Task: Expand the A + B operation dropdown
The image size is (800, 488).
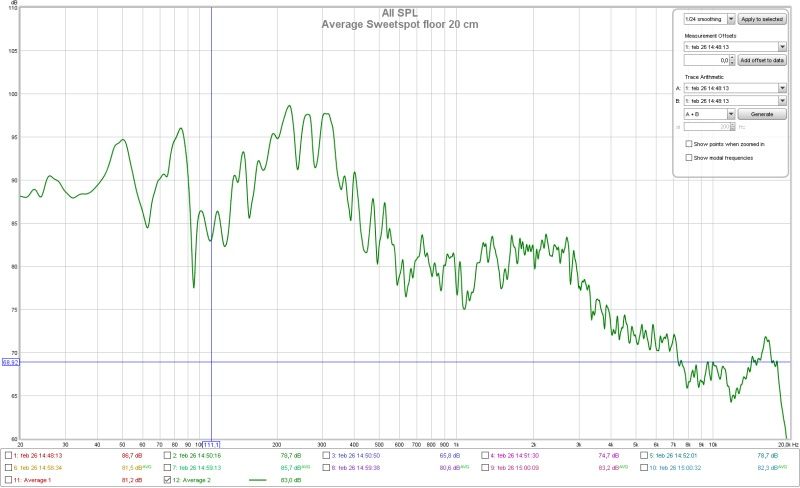Action: coord(731,115)
